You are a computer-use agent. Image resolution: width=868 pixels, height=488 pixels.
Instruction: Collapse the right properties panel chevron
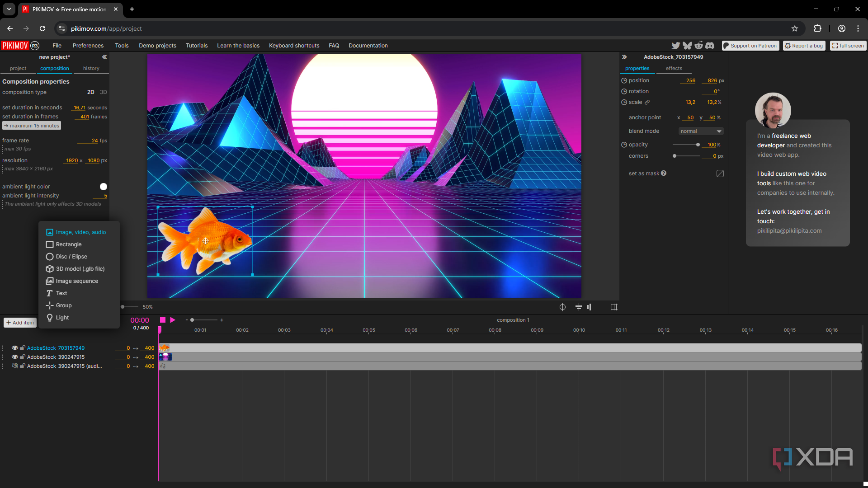click(624, 57)
